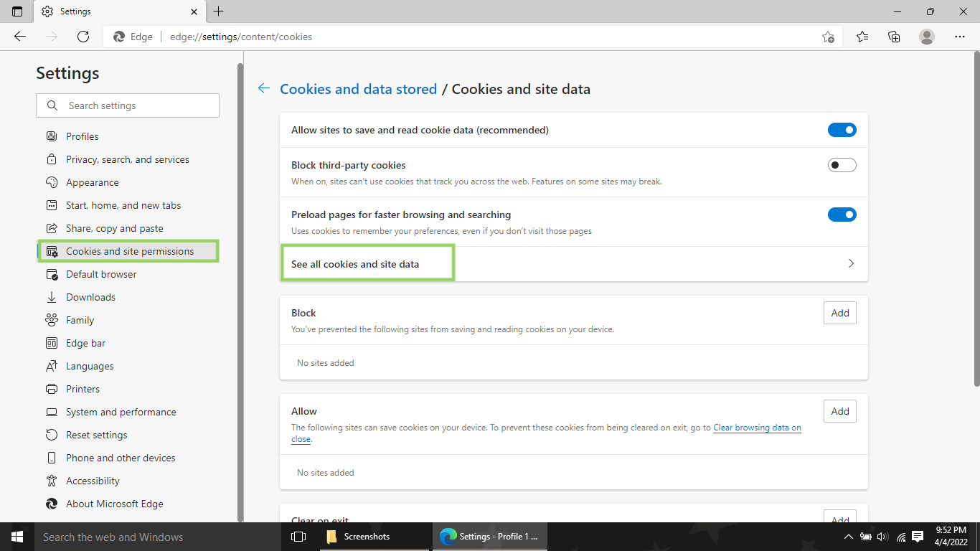Click Cookies and data stored breadcrumb link
The image size is (980, 551).
pyautogui.click(x=358, y=89)
